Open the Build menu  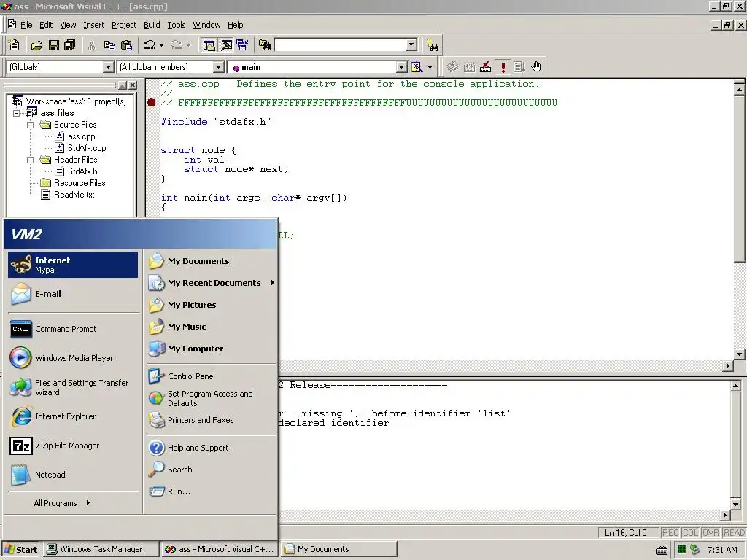click(152, 25)
